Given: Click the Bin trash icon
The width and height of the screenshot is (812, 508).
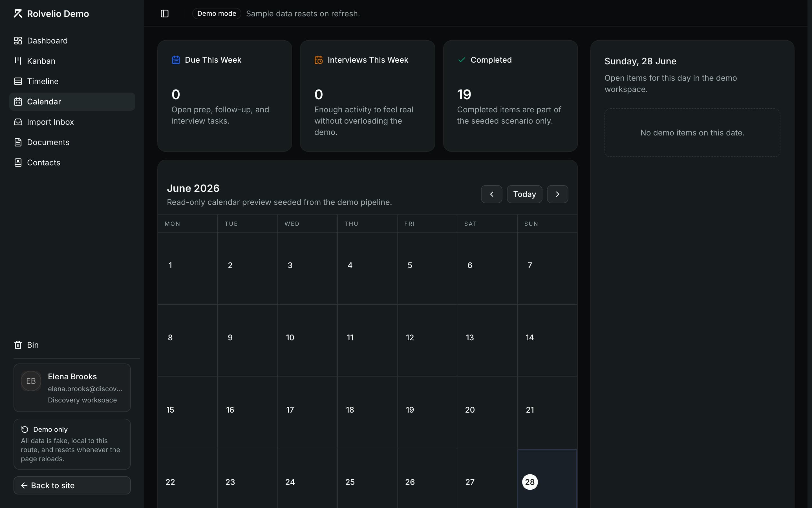Looking at the screenshot, I should point(18,345).
